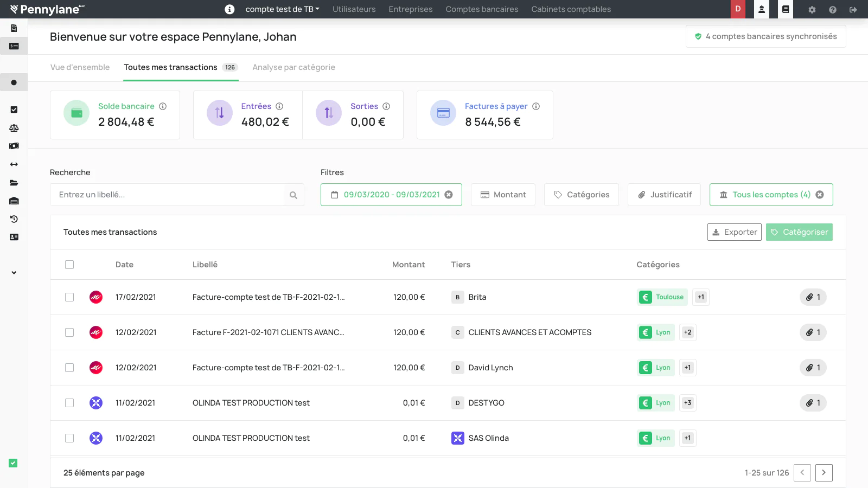
Task: Click the info icon next to Sorties
Action: (386, 106)
